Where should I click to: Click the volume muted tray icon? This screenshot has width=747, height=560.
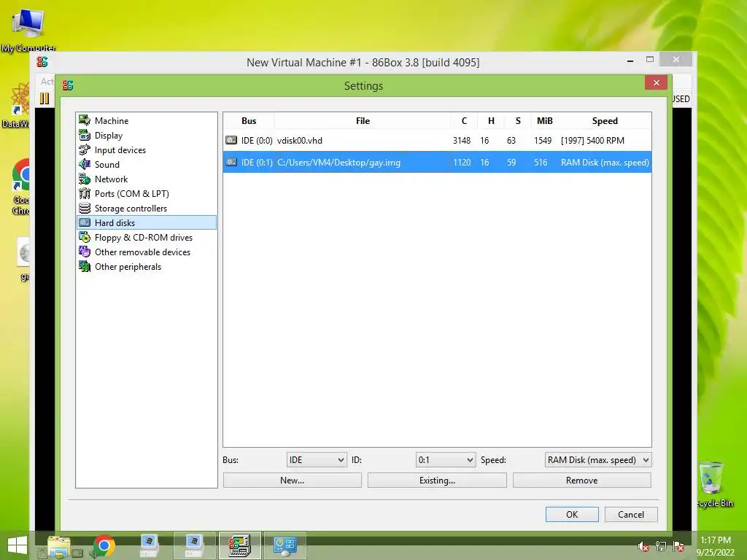[643, 546]
